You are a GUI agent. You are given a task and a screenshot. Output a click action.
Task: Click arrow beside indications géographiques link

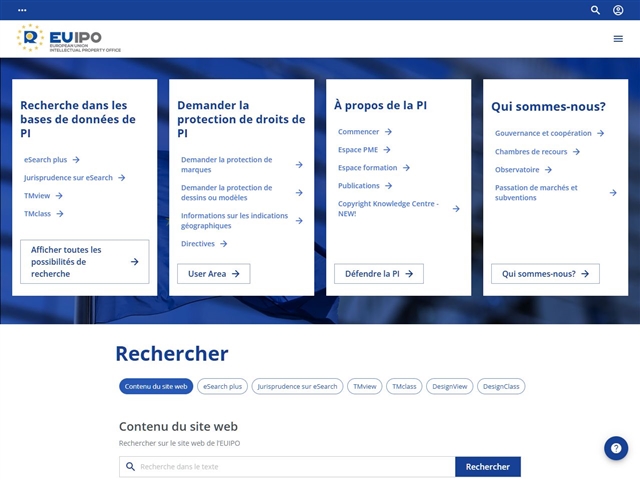click(x=299, y=220)
